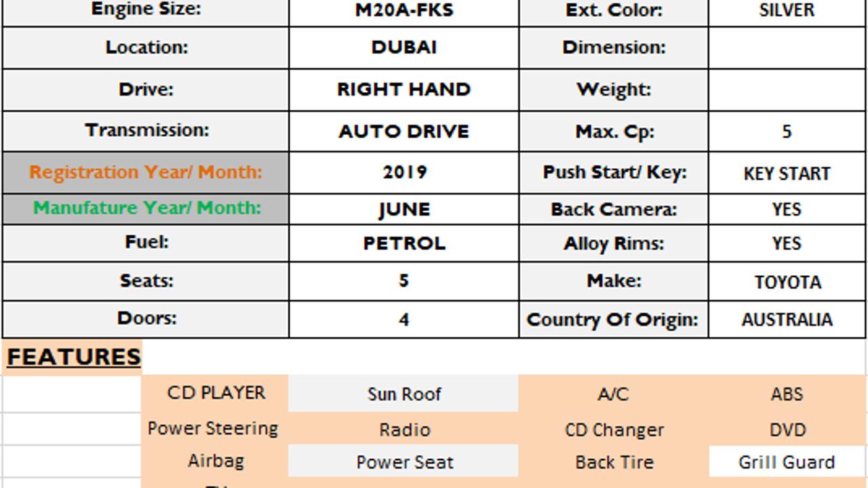
Task: Click the Grill Guard feature cell
Action: [787, 462]
